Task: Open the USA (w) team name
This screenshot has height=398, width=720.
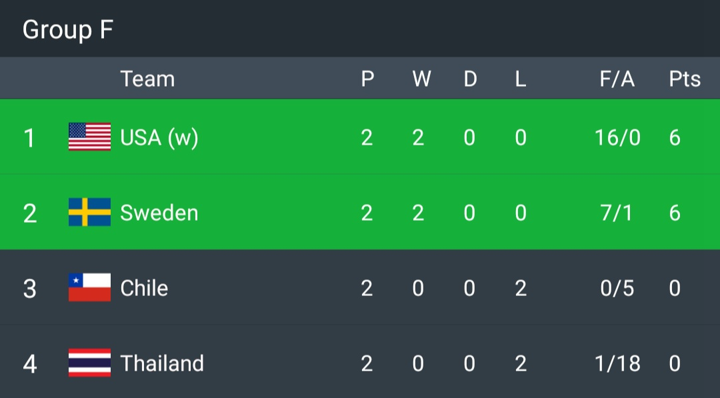Action: [159, 138]
